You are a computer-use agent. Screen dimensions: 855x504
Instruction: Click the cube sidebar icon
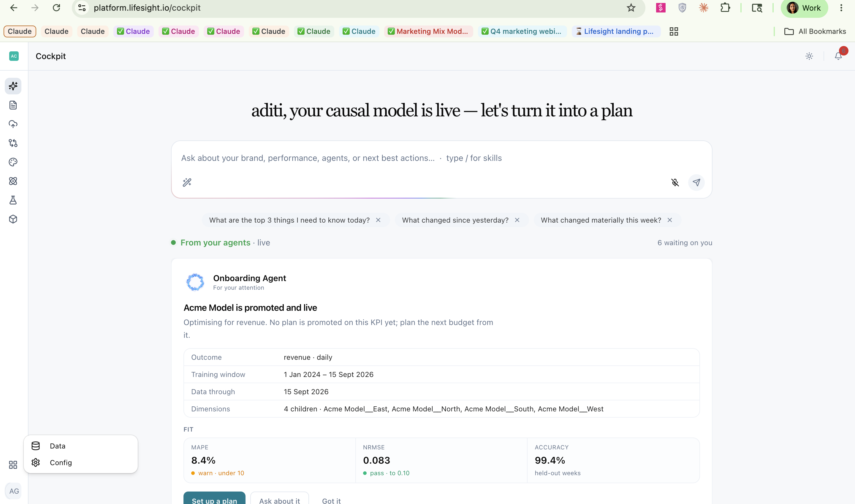tap(13, 219)
